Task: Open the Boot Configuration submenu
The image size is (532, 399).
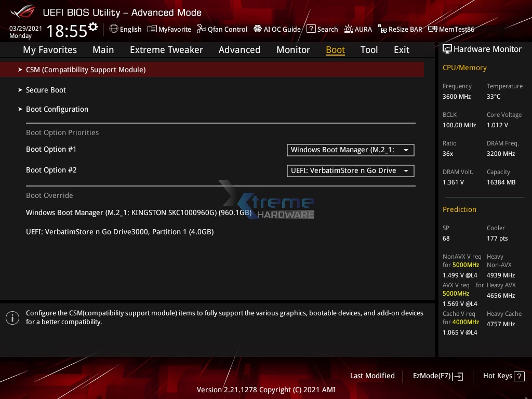Action: point(57,109)
